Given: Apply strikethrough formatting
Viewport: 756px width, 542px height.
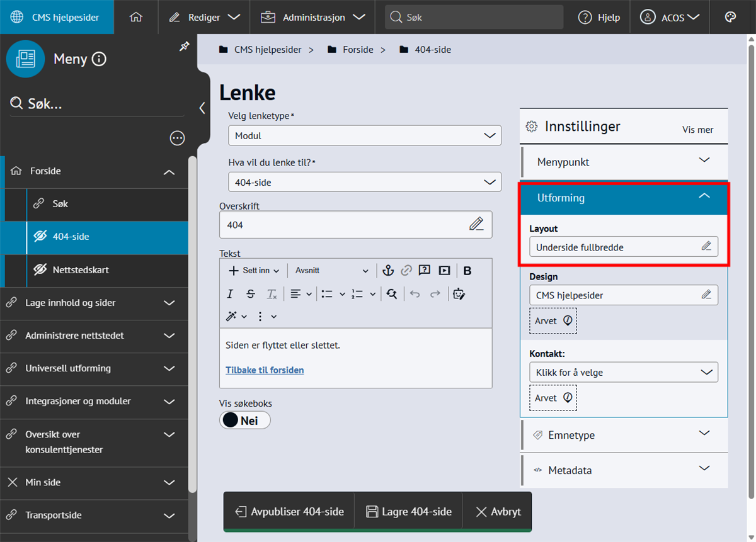Looking at the screenshot, I should [251, 294].
